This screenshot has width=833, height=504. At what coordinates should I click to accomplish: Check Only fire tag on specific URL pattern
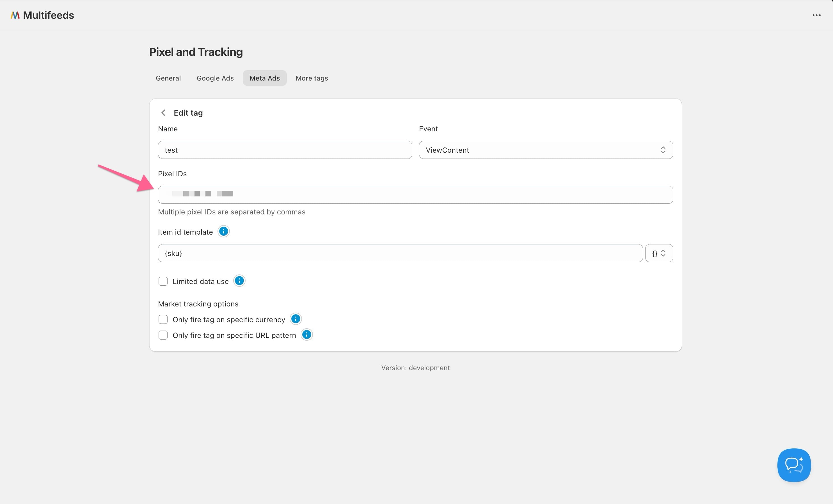[x=163, y=335]
